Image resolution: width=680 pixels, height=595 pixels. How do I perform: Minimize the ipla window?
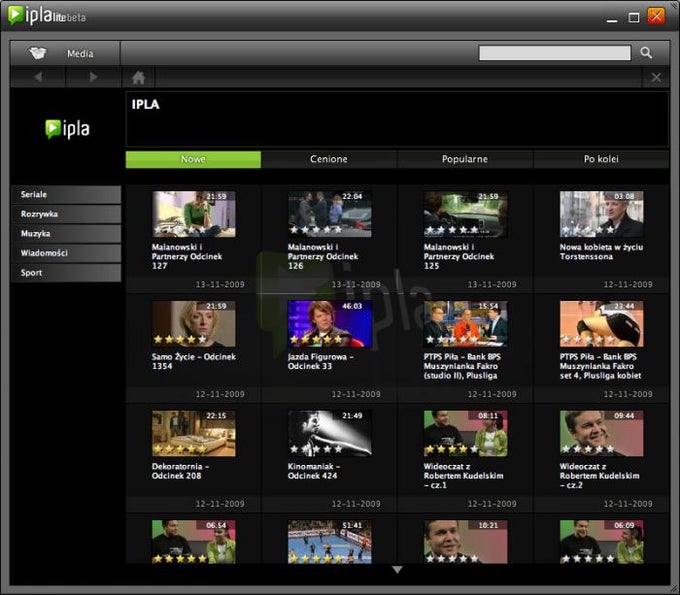[612, 20]
